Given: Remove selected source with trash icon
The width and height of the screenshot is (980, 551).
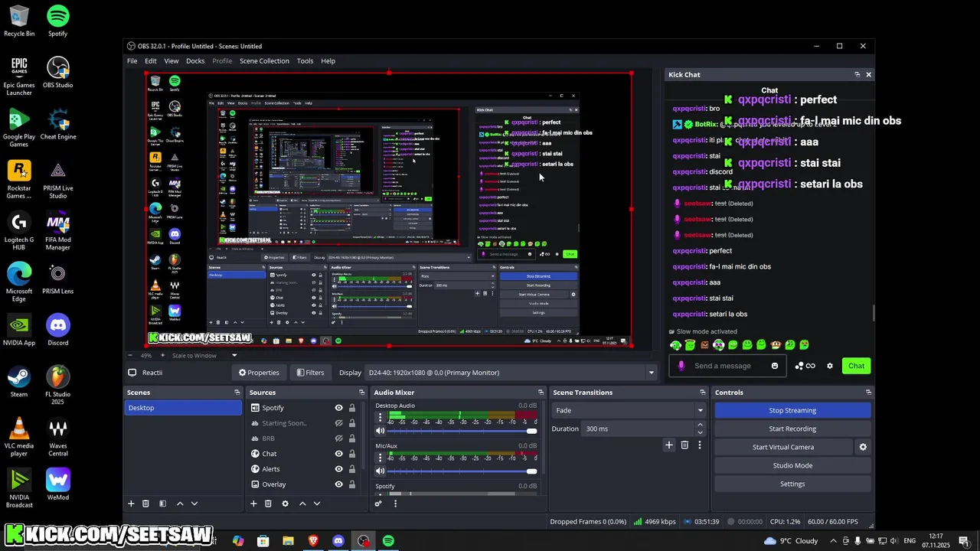Looking at the screenshot, I should 268,504.
